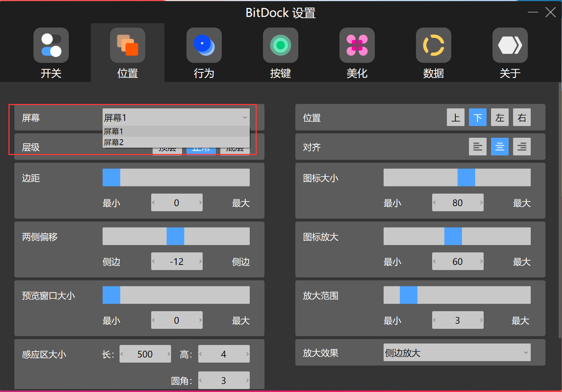
Task: Increase the 预览窗口大小 value
Action: (200, 320)
